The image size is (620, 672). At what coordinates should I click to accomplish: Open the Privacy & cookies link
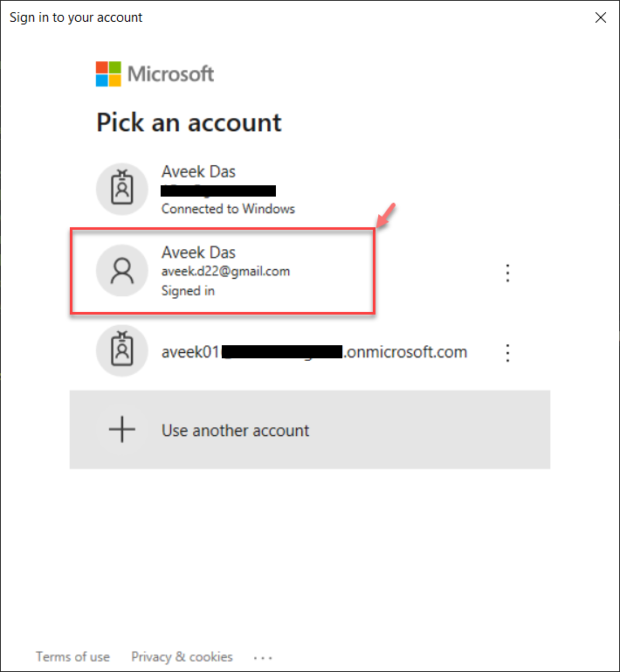tap(182, 657)
